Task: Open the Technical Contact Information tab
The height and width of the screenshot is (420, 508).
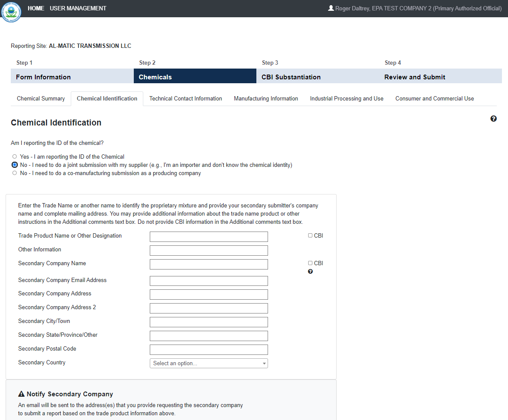Action: [x=186, y=99]
